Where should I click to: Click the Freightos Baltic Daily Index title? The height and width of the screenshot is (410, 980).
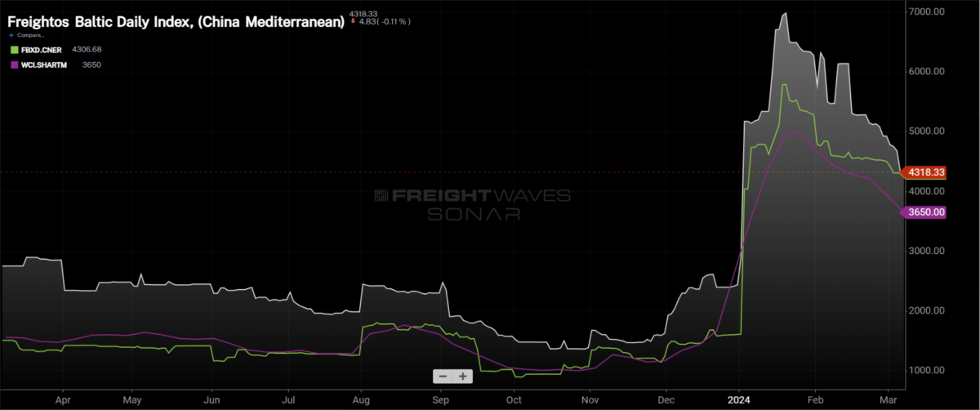[176, 22]
